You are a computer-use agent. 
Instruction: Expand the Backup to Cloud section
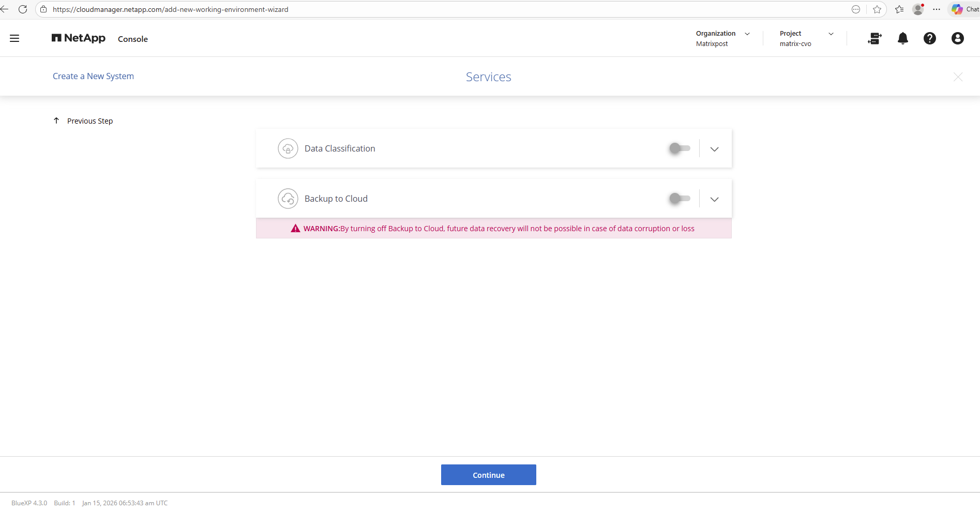[x=715, y=199]
